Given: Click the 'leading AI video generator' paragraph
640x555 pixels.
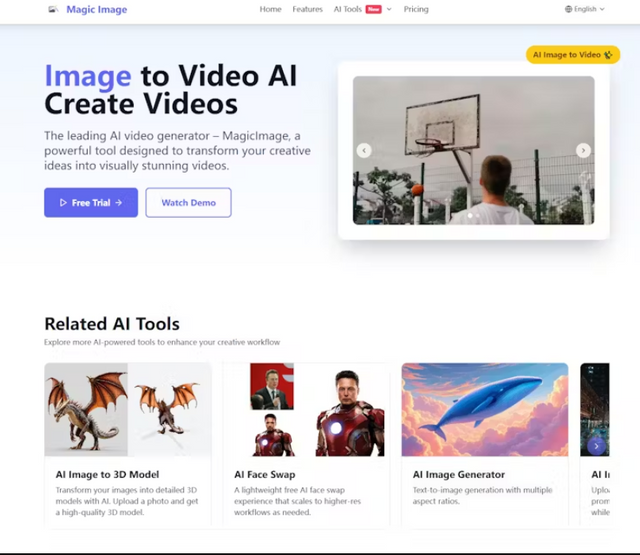Looking at the screenshot, I should click(x=177, y=151).
